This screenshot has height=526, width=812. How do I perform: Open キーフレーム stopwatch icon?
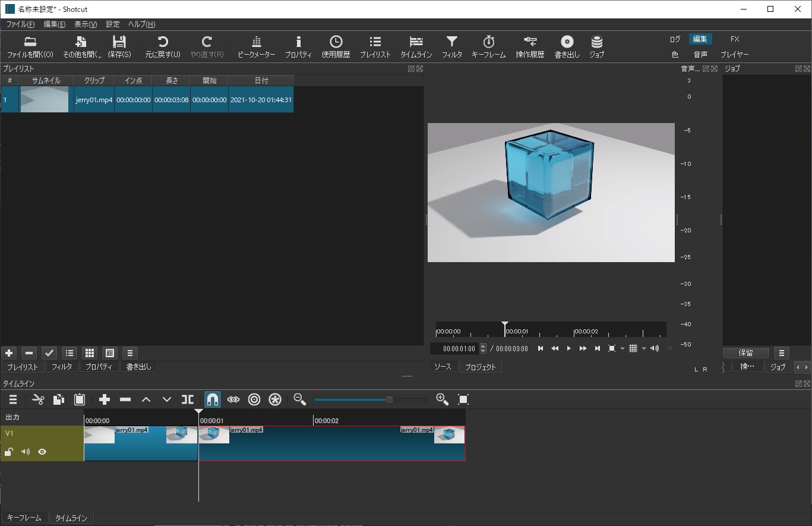pos(489,47)
